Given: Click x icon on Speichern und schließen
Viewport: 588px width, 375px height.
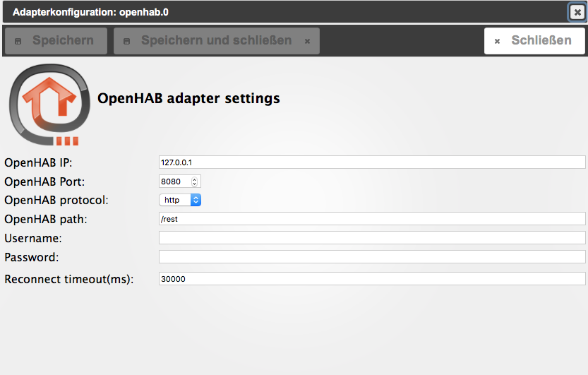Looking at the screenshot, I should (307, 42).
